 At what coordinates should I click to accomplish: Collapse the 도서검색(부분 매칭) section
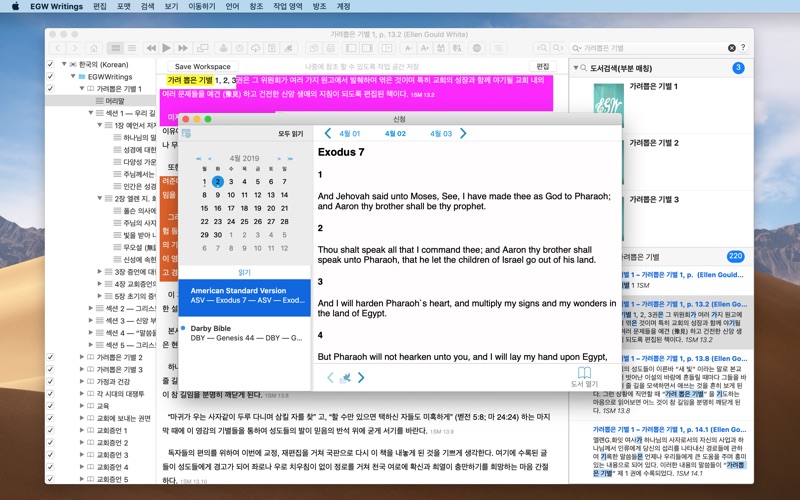click(576, 68)
